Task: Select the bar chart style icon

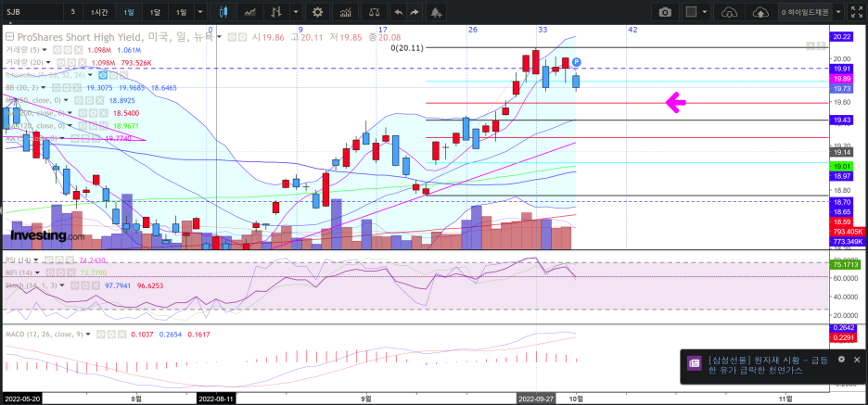Action: tap(276, 12)
